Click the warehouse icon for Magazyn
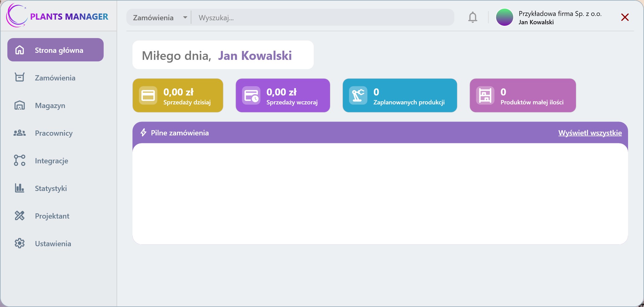The height and width of the screenshot is (307, 644). click(20, 105)
